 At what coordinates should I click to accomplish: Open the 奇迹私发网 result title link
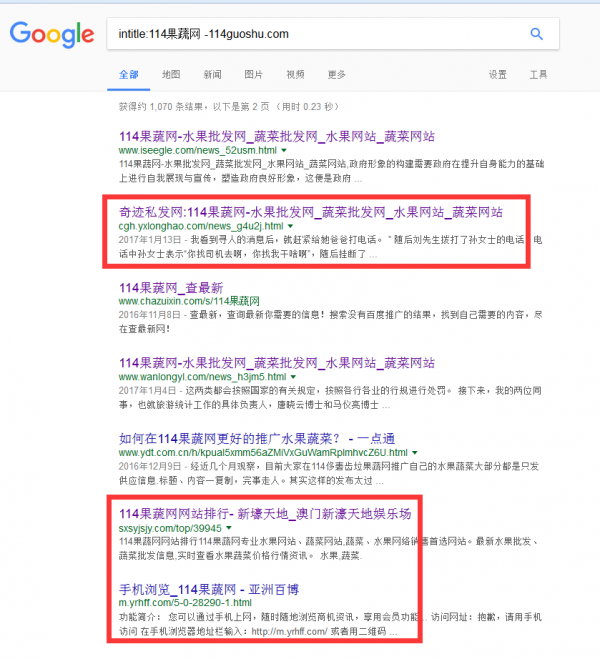[x=311, y=212]
